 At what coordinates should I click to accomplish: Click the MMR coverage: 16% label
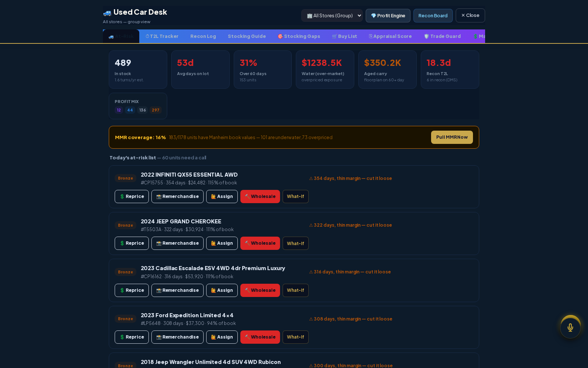140,138
